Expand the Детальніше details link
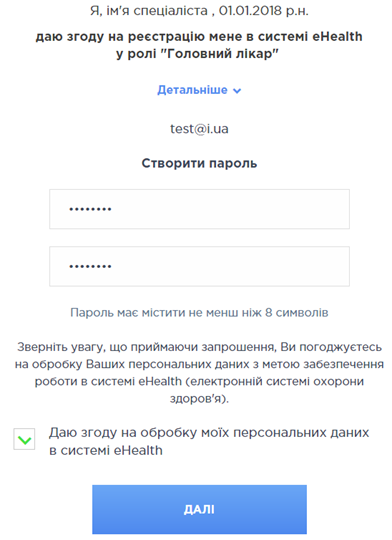Screen dimensions: 392x540 199,90
